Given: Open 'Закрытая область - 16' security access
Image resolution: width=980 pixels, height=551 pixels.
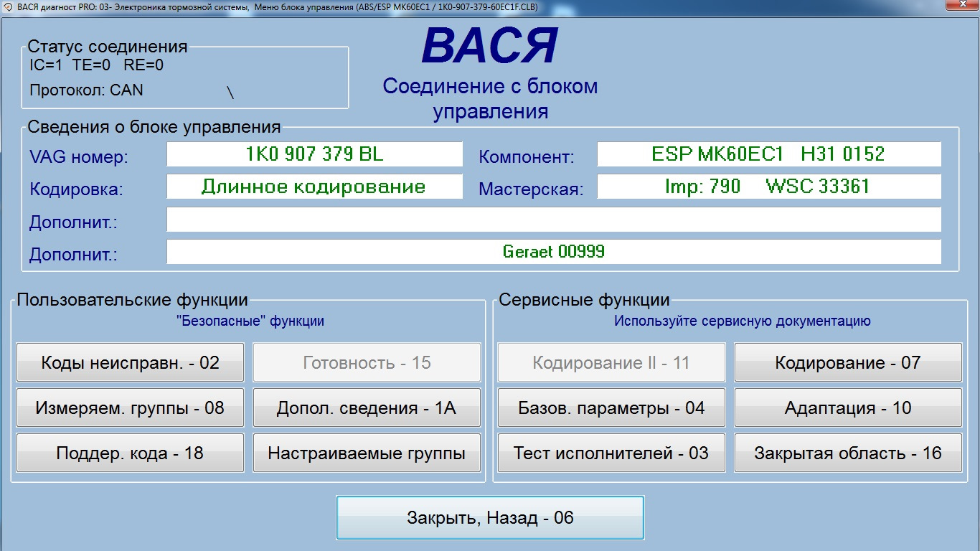Looking at the screenshot, I should (848, 453).
